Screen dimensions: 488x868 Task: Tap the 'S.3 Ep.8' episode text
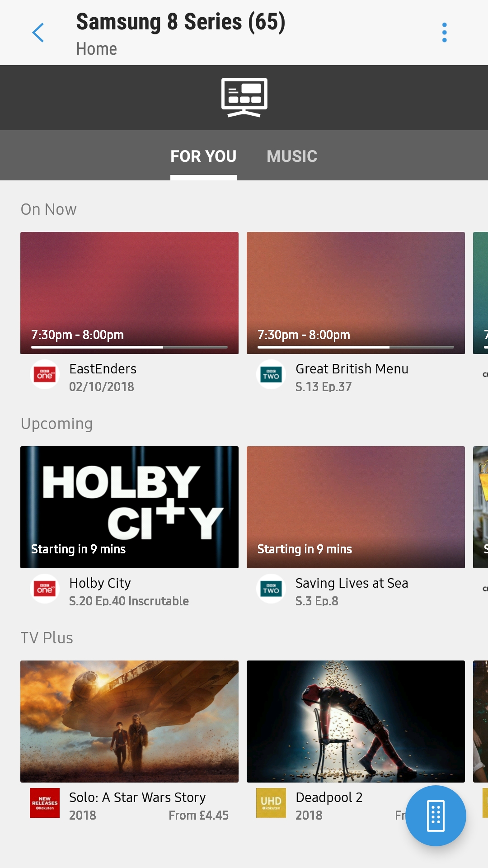coord(317,601)
